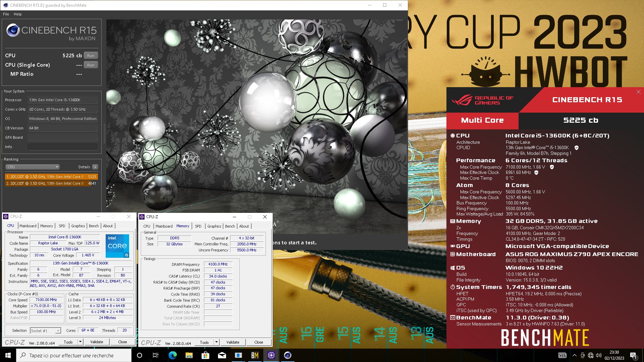Click the network globe icon in tray

pyautogui.click(x=590, y=355)
